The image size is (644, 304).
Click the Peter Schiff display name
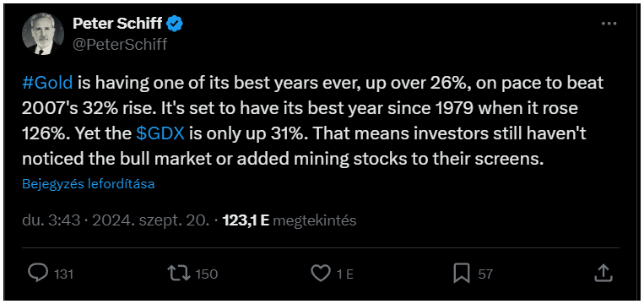[x=117, y=24]
